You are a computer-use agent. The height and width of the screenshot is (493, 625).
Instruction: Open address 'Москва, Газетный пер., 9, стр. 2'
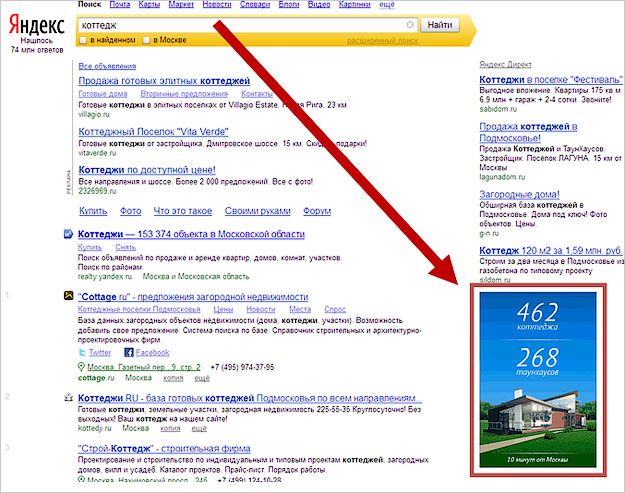(144, 367)
